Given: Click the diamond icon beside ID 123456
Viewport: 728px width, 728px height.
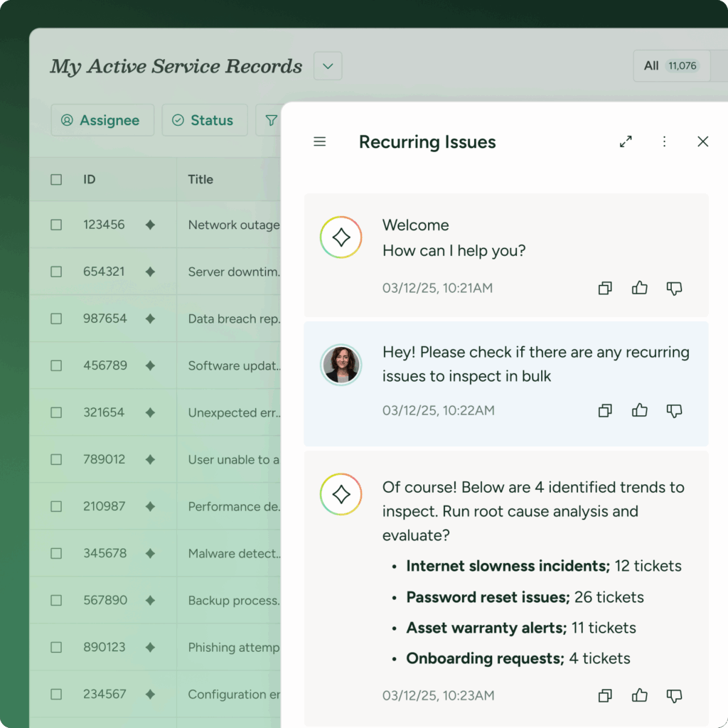Looking at the screenshot, I should point(150,225).
